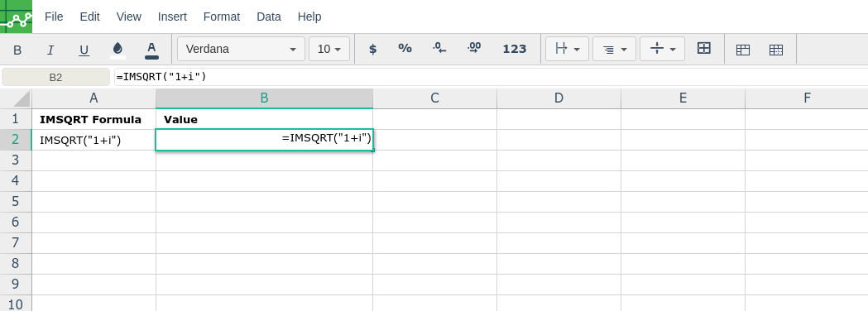868x311 pixels.
Task: Open the font size 10 dropdown
Action: click(328, 49)
